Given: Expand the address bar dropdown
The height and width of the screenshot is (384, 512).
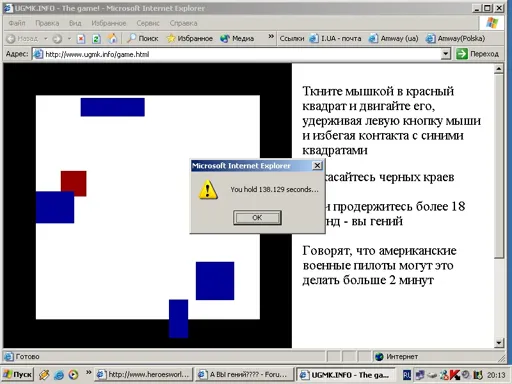Looking at the screenshot, I should point(446,54).
